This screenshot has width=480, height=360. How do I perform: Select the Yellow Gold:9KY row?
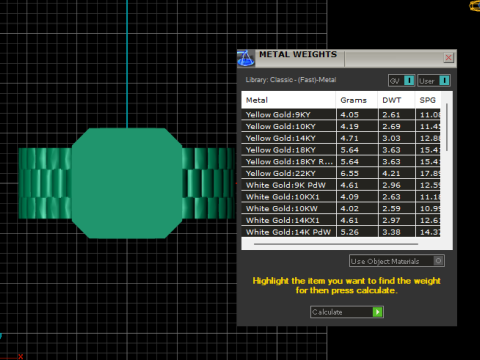(x=341, y=115)
